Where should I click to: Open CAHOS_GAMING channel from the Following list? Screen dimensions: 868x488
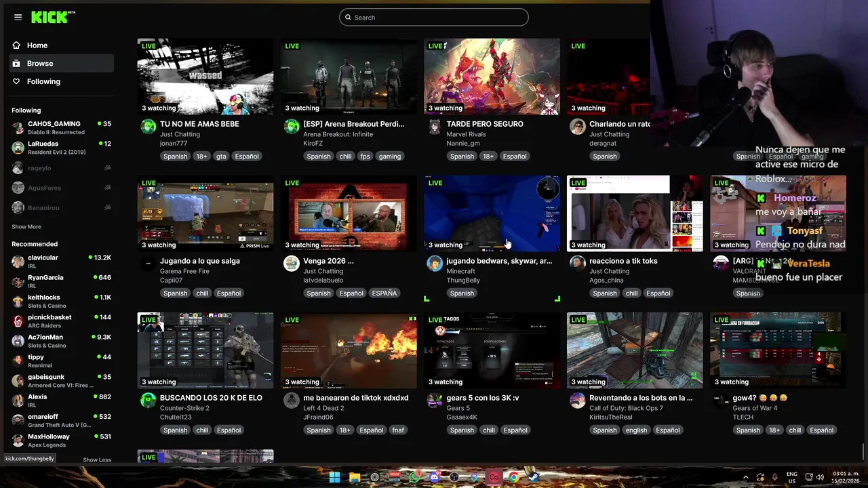62,128
